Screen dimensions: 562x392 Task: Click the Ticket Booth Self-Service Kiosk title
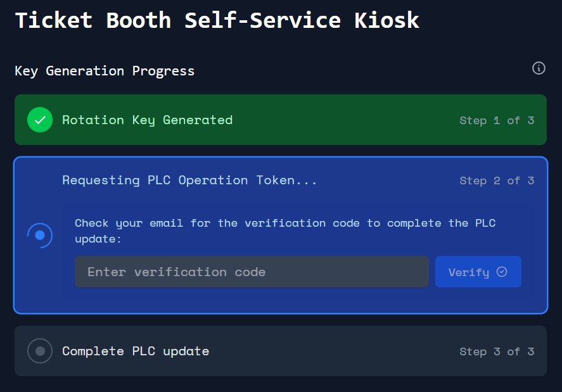[217, 20]
